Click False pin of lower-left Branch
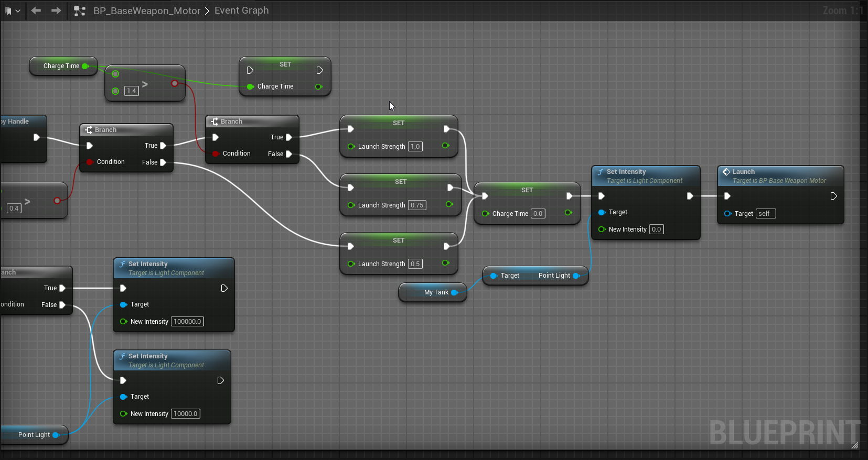Image resolution: width=868 pixels, height=460 pixels. point(62,305)
